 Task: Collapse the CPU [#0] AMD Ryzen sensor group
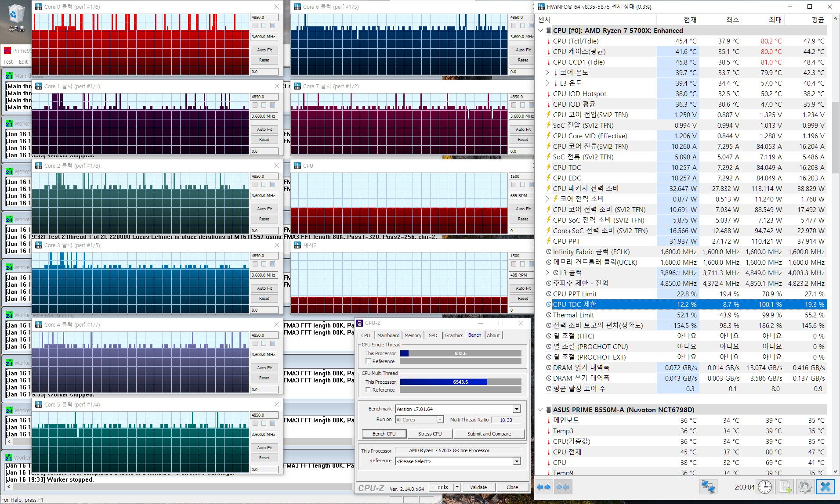click(540, 31)
